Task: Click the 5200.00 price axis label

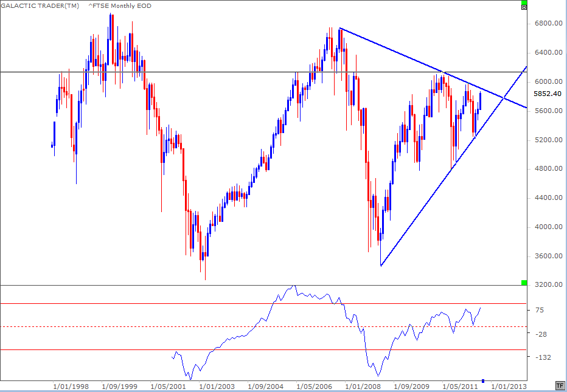Action: (x=548, y=140)
